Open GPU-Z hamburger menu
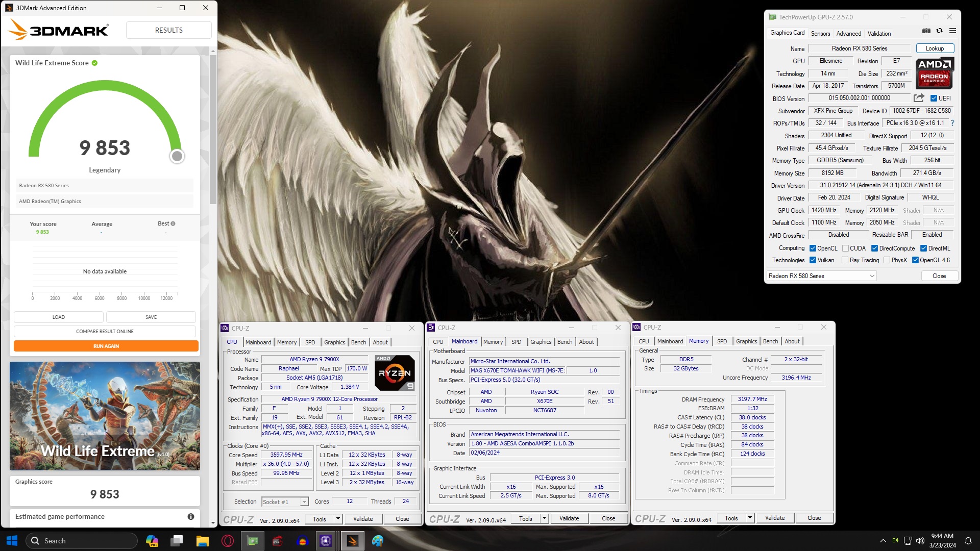980x551 pixels. [x=952, y=31]
